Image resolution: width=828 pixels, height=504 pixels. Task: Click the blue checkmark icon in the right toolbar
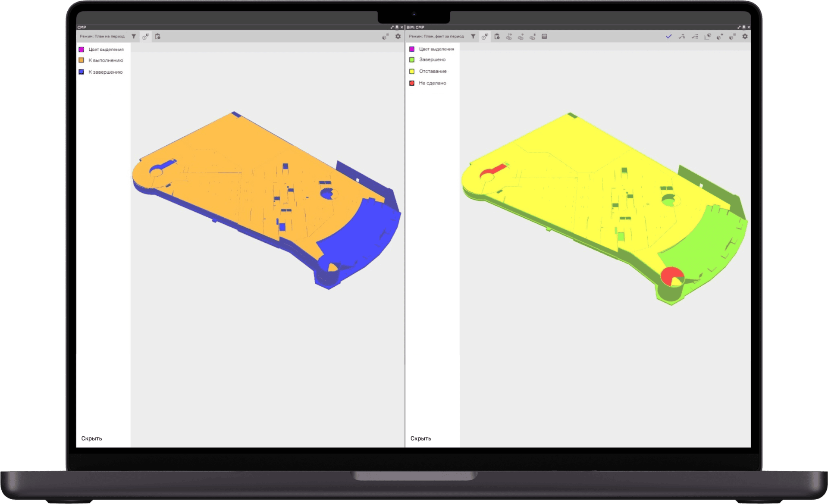click(x=668, y=37)
